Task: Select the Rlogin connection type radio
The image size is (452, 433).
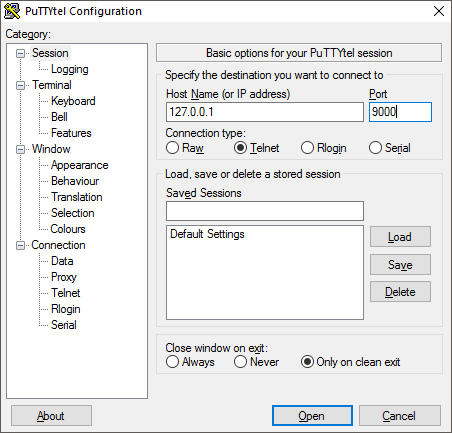Action: tap(307, 148)
